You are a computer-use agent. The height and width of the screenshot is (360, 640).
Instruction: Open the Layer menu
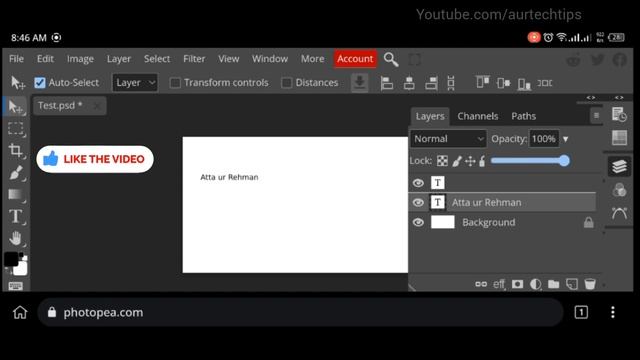click(119, 59)
